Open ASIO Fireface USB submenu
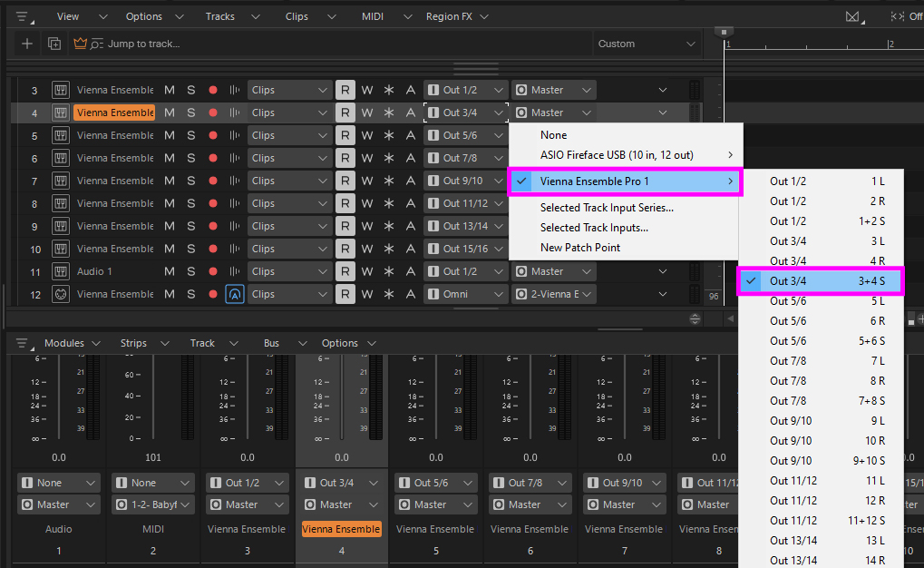Screen dimensions: 924x568 click(626, 155)
